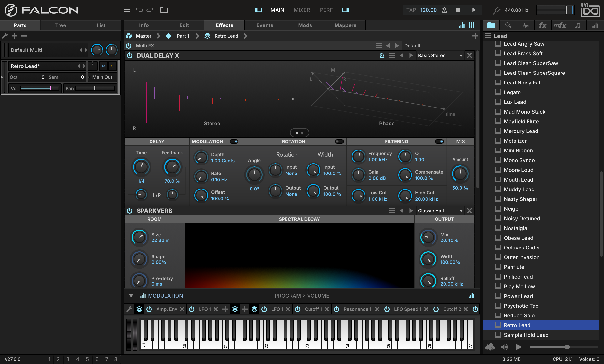
Task: Open the fx browser tab icon
Action: [x=542, y=25]
